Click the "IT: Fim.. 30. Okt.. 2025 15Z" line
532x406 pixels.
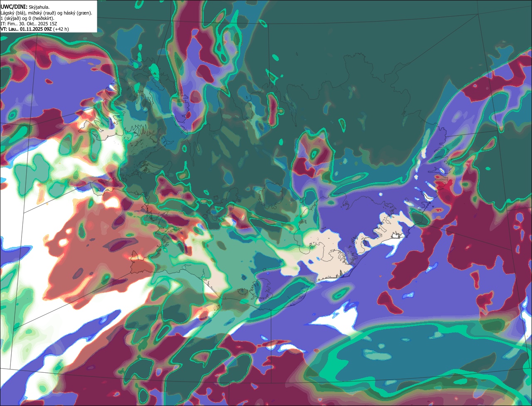click(29, 24)
